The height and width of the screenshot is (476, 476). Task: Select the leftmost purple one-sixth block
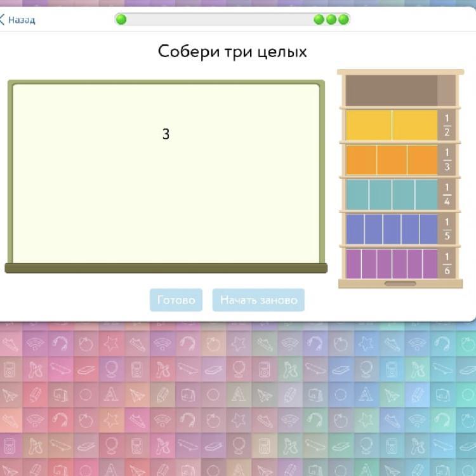click(354, 264)
